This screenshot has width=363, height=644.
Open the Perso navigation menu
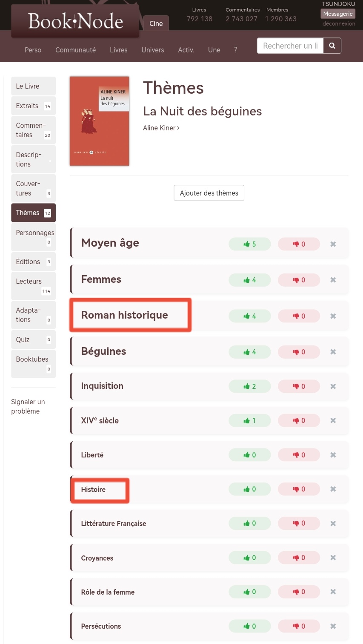(33, 50)
